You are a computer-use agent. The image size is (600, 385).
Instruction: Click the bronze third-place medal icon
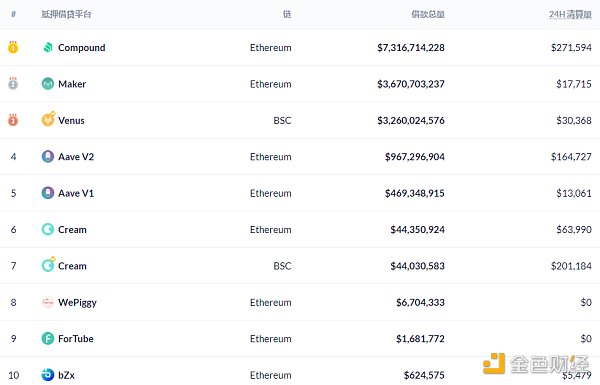(13, 120)
